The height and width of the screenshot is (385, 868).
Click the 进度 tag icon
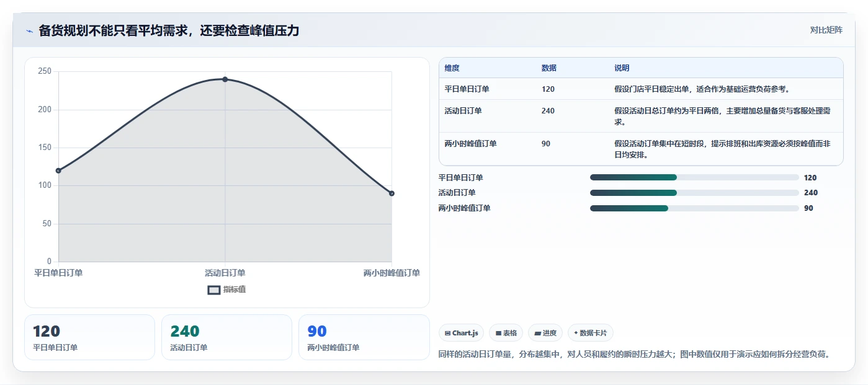click(537, 334)
